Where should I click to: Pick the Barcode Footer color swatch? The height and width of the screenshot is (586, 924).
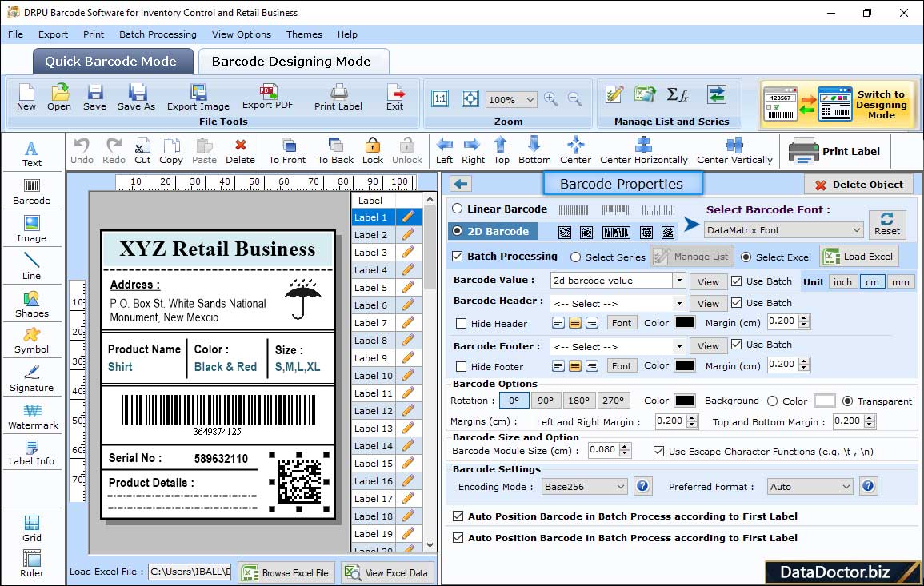coord(684,365)
